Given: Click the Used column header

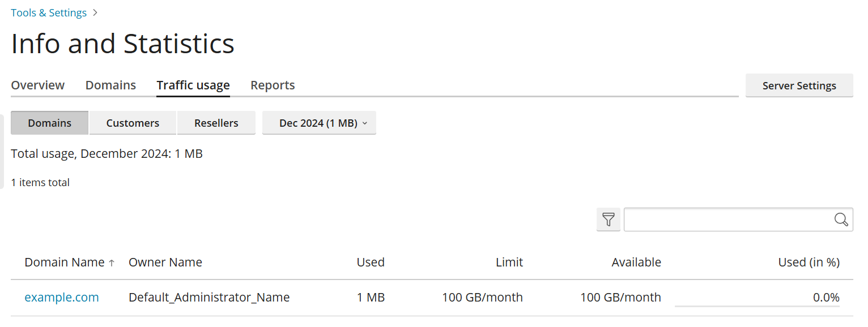Looking at the screenshot, I should click(x=371, y=262).
